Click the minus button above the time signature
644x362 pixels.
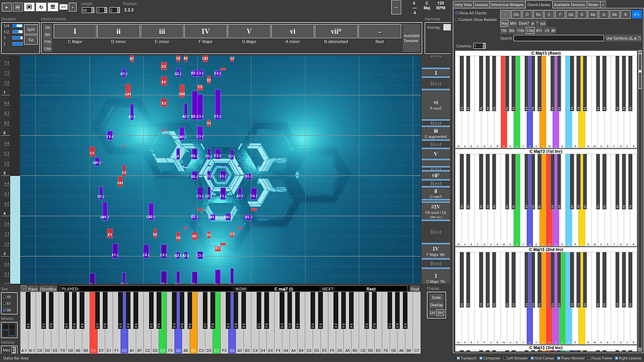tap(396, 7)
